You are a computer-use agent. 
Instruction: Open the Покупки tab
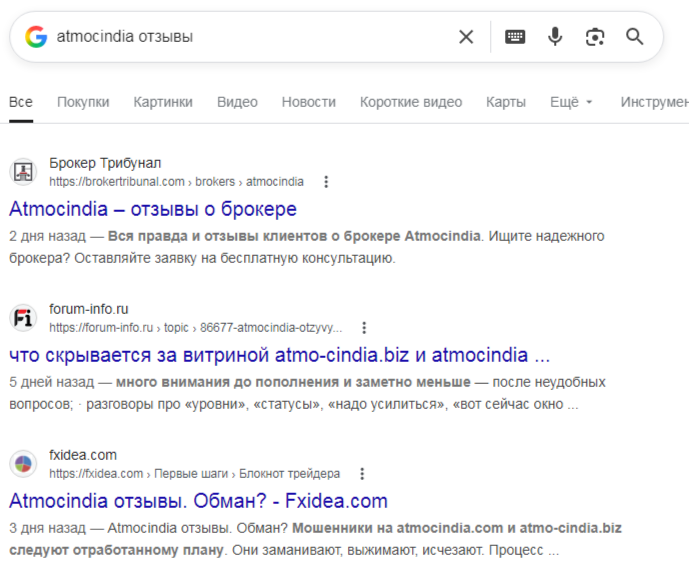pyautogui.click(x=83, y=102)
